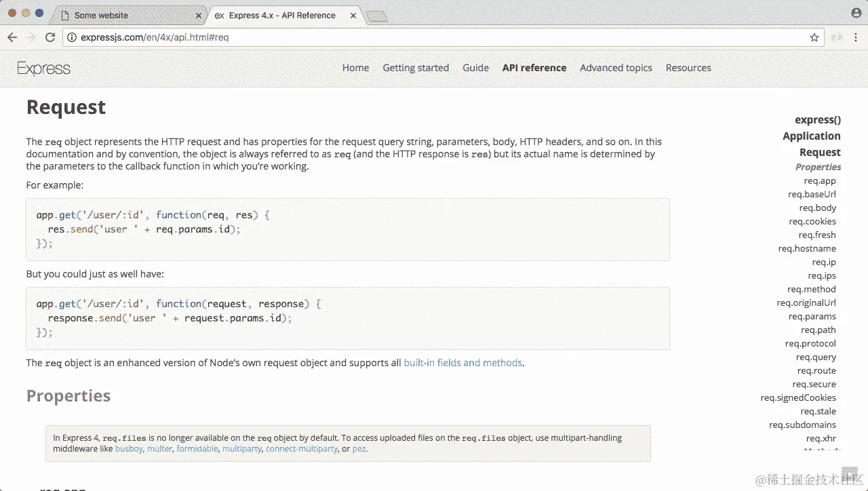
Task: Go to req.app in sidebar
Action: coord(820,181)
